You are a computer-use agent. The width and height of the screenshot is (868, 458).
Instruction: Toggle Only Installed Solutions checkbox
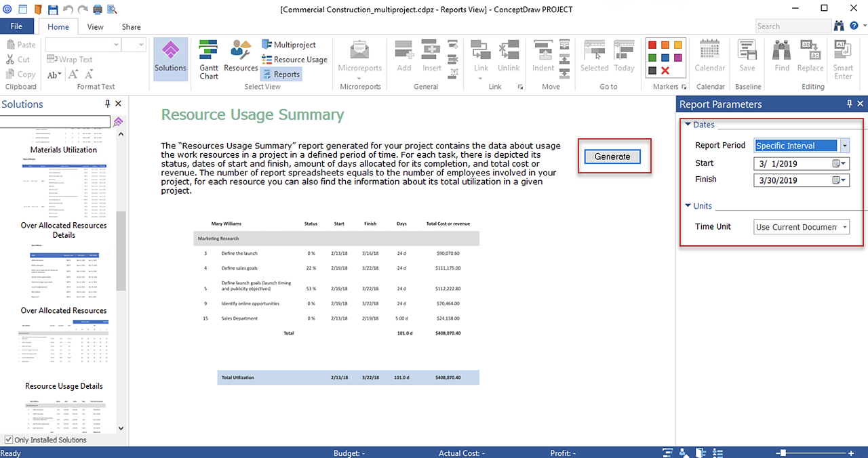pos(8,440)
